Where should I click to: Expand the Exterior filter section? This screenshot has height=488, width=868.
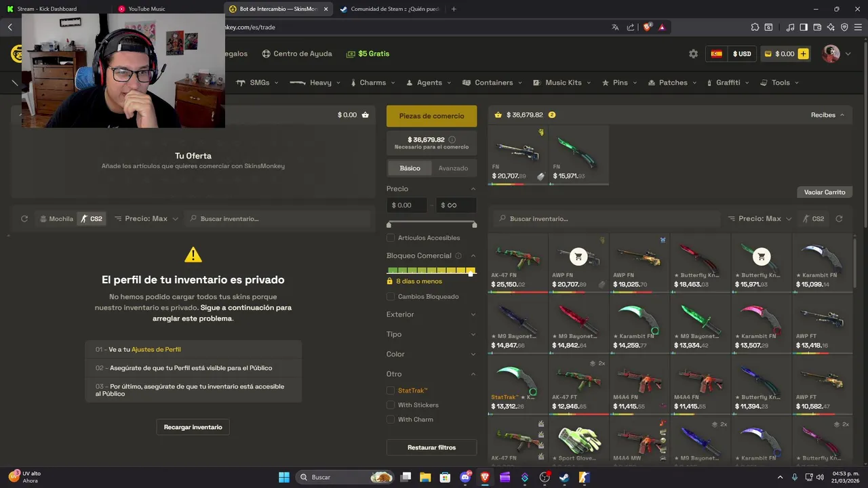431,314
